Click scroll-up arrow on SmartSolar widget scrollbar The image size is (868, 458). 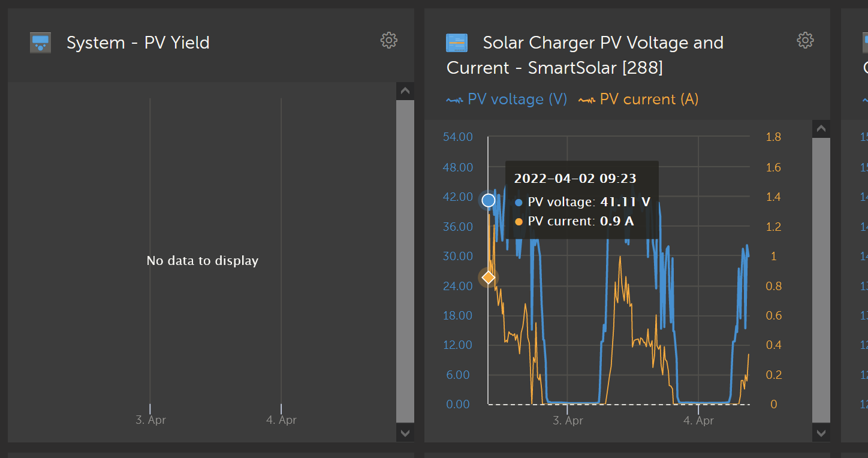(x=821, y=128)
